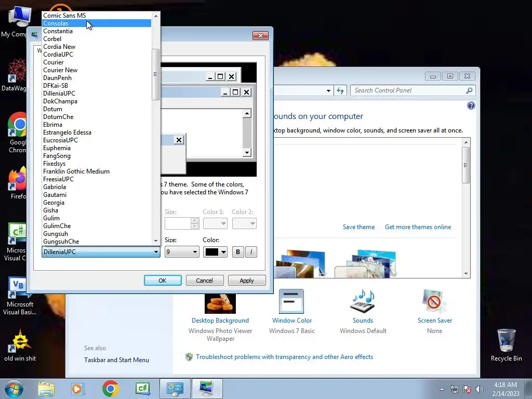Open old win shit desktop shortcut

tap(20, 345)
